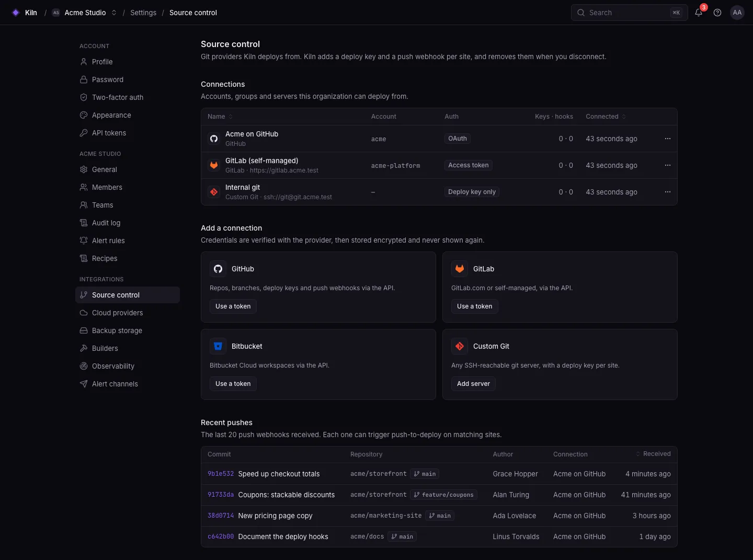Click the Builders hammer icon

tap(84, 348)
